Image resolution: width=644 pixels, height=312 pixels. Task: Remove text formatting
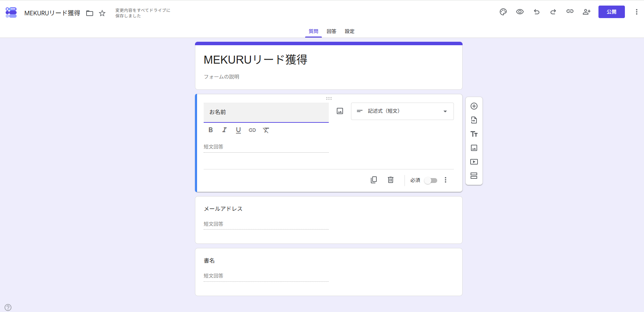tap(266, 130)
